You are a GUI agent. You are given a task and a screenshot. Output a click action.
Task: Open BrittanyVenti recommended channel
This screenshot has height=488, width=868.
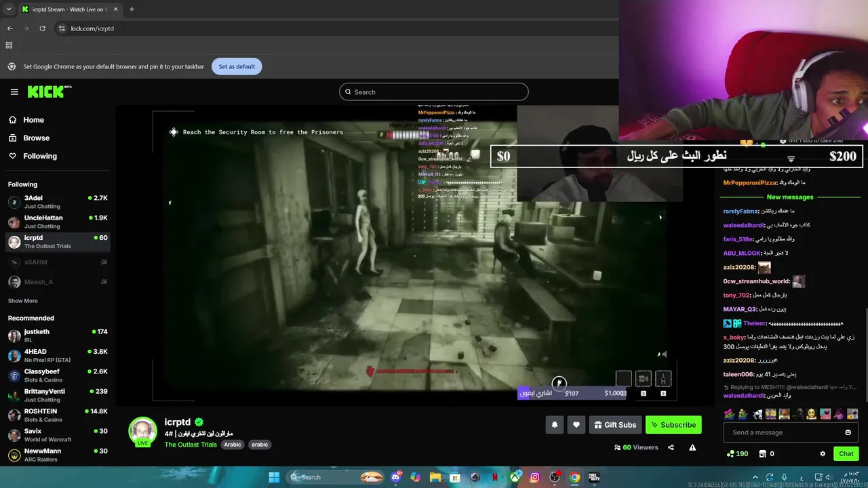(58, 395)
